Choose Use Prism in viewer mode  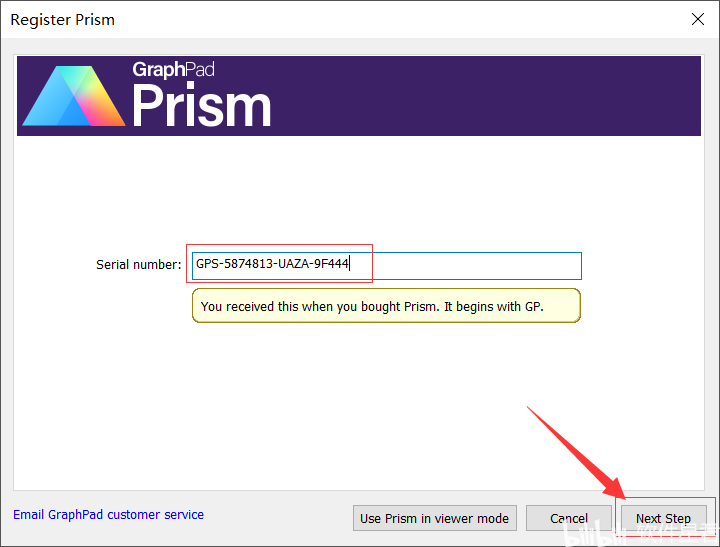(434, 518)
